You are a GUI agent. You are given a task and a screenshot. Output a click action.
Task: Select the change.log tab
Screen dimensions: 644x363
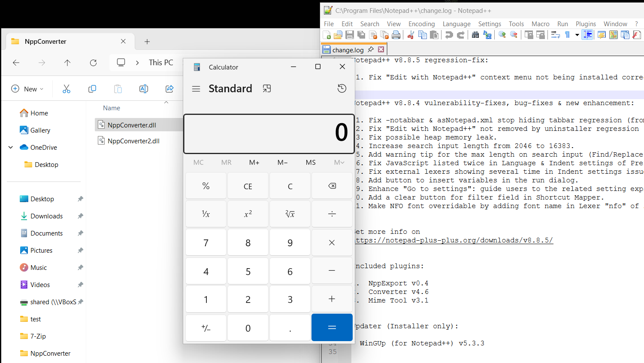click(348, 50)
